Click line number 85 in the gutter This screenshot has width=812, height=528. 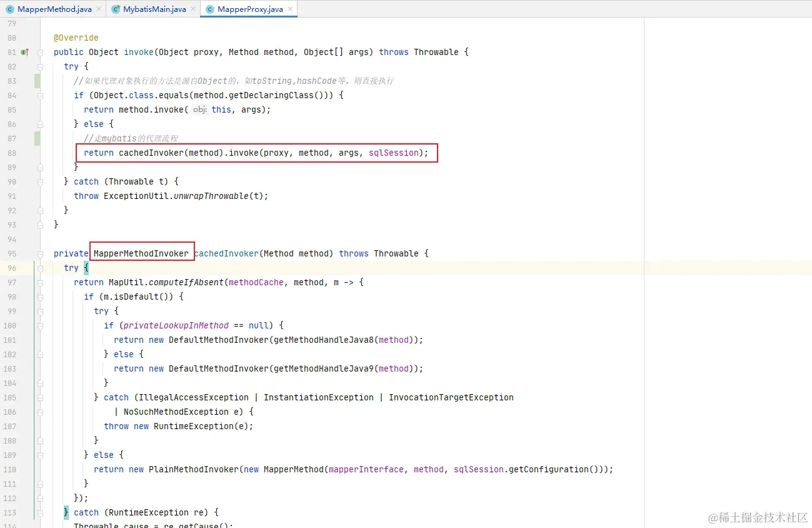point(12,109)
